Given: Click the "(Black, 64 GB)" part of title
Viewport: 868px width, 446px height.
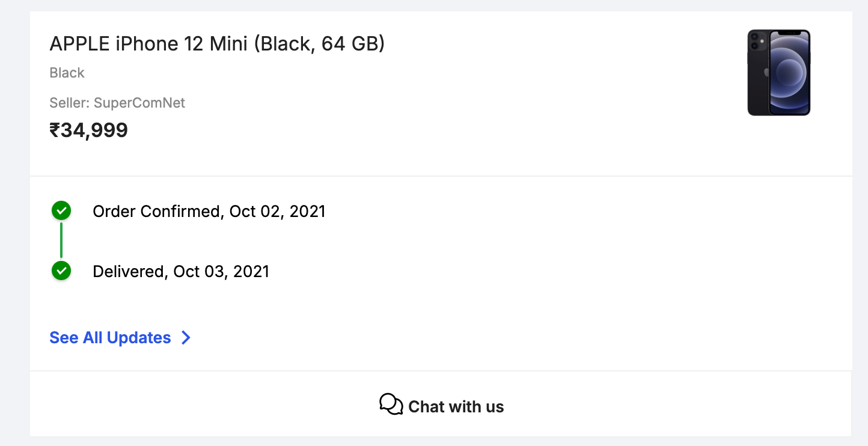Looking at the screenshot, I should point(319,44).
